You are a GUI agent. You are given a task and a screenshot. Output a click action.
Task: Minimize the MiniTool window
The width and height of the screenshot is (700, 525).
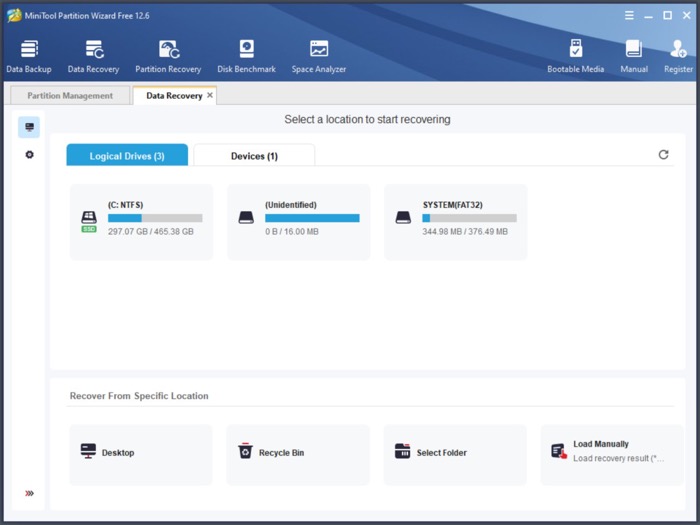tap(648, 16)
